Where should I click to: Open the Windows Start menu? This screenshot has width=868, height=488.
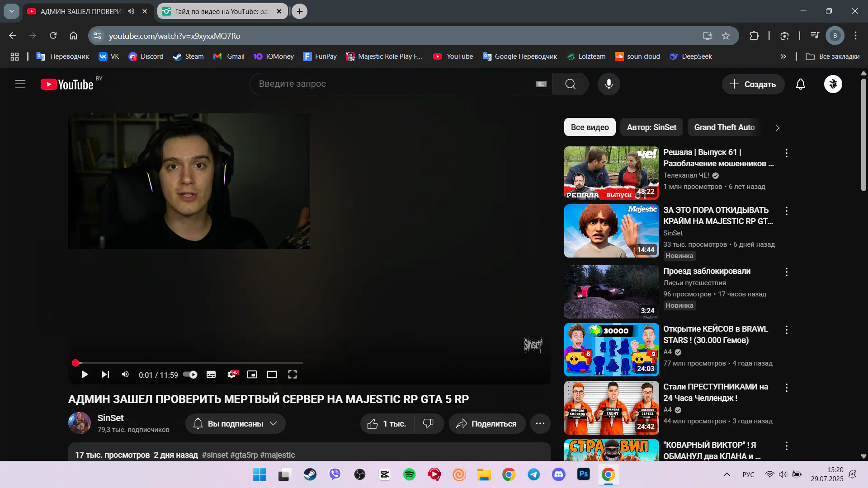259,474
